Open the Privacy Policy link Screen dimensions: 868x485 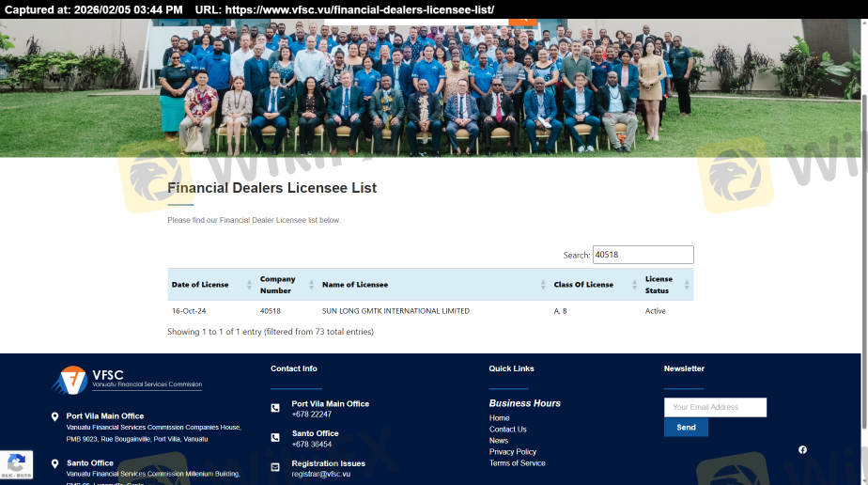coord(513,452)
